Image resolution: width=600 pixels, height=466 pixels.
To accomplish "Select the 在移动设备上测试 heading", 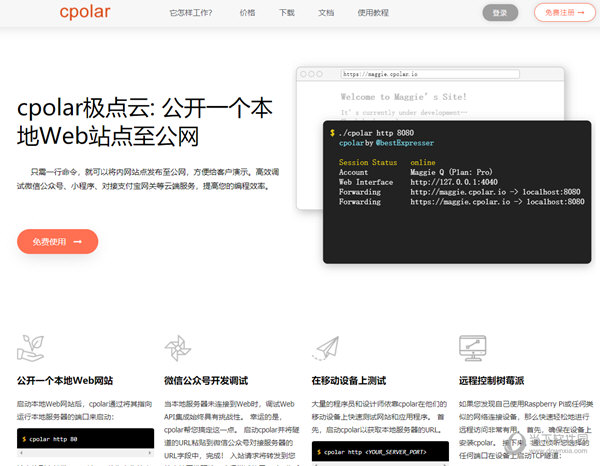I will [349, 381].
